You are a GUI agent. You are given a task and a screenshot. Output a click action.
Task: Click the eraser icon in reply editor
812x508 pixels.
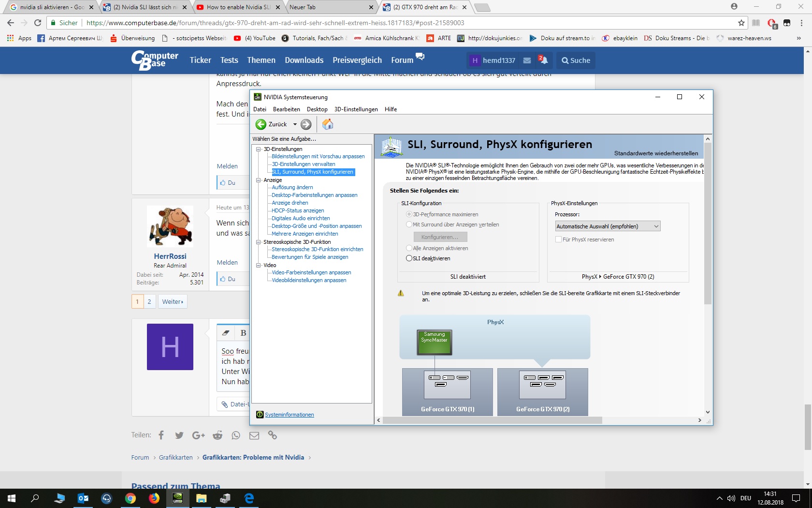[x=226, y=333]
